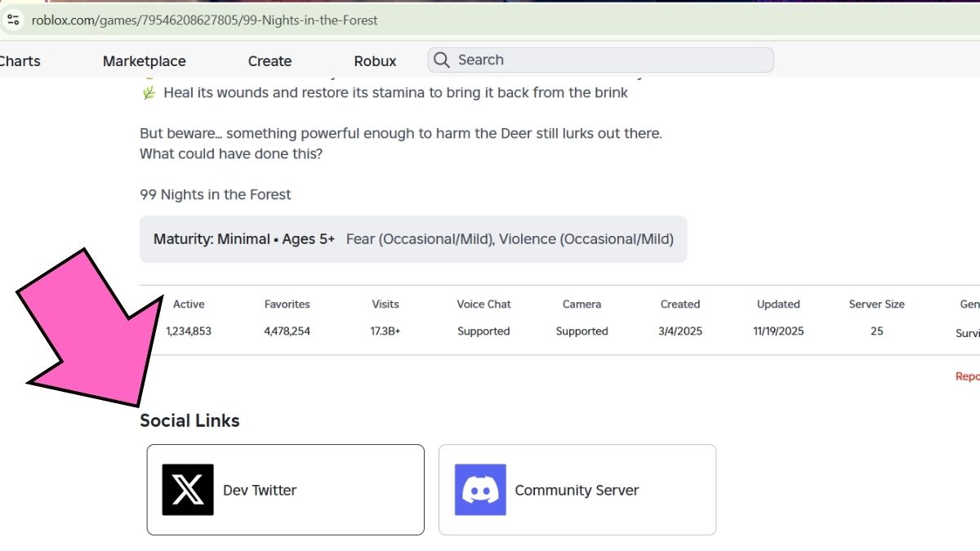Navigate to Charts

(19, 60)
